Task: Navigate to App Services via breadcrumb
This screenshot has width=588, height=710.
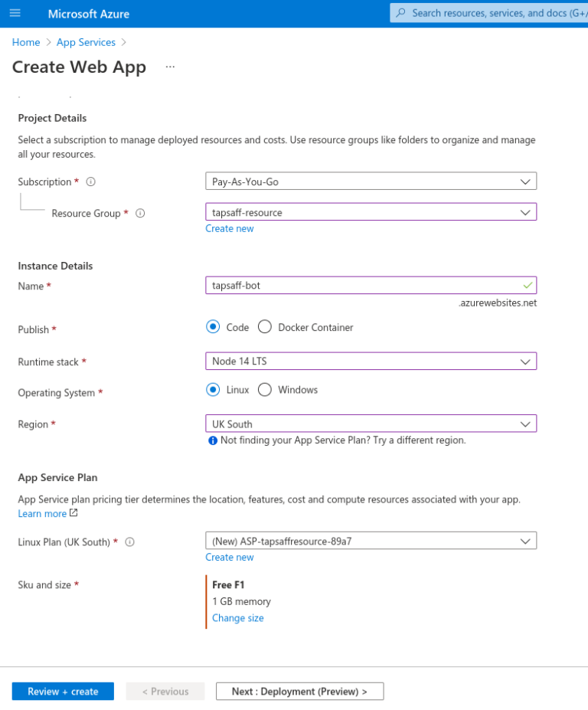Action: tap(86, 42)
